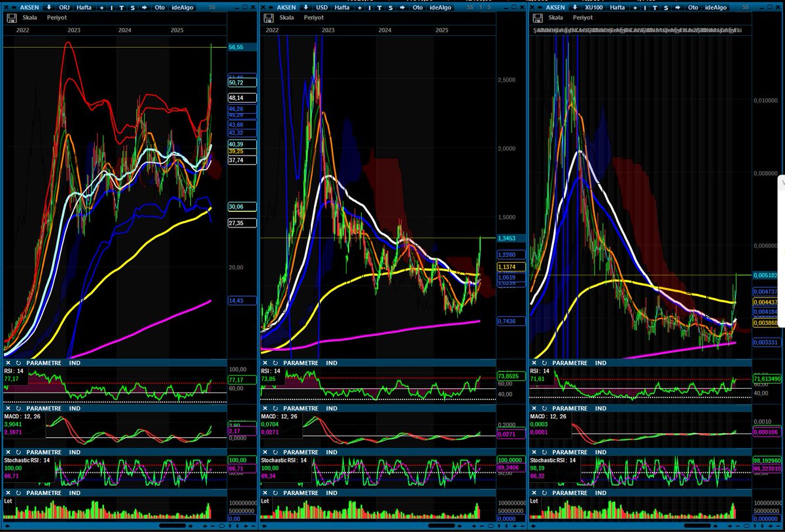Open AKSEN symbol selector in ORJ chart
785x532 pixels.
[29, 7]
